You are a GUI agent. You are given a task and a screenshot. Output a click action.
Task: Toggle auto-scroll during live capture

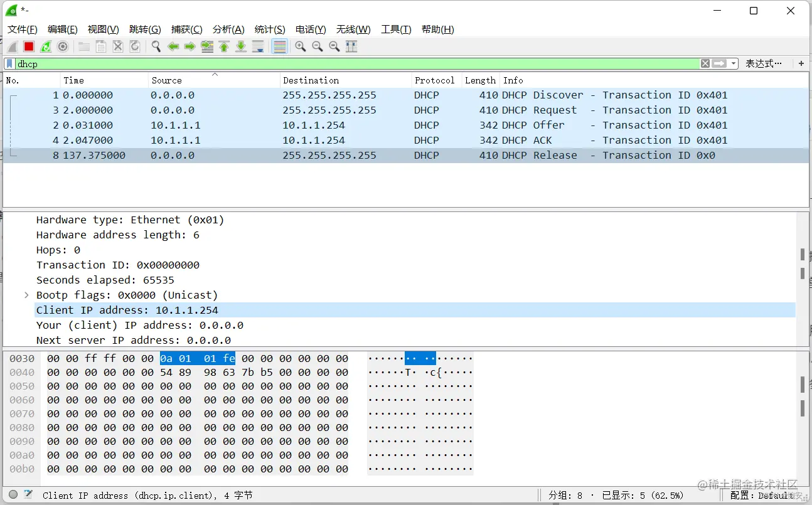pyautogui.click(x=258, y=46)
